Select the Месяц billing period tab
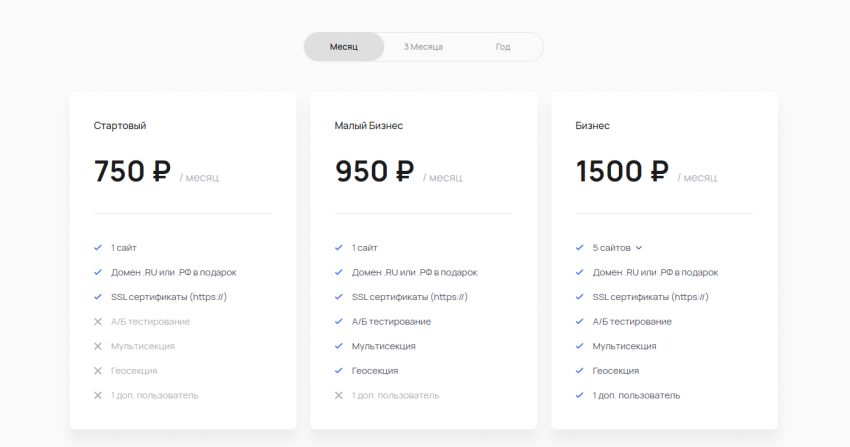Viewport: 850px width, 447px height. coord(344,47)
